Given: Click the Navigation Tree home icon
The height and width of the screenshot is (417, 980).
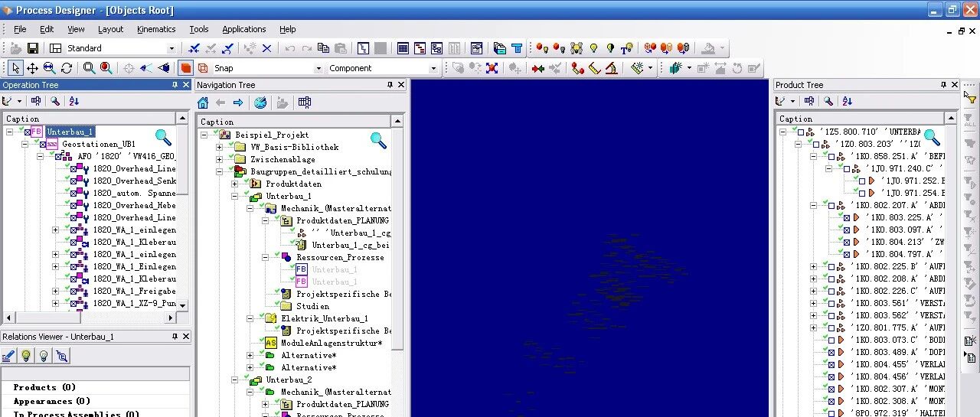Looking at the screenshot, I should 203,103.
